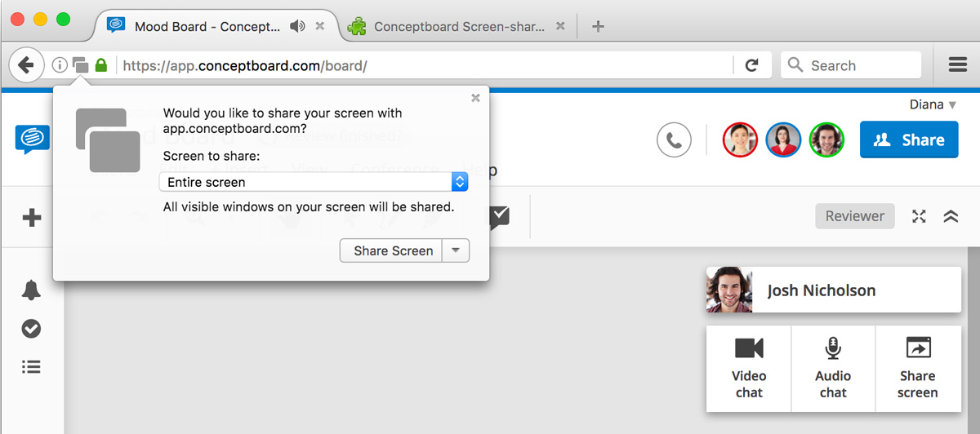This screenshot has height=434, width=980.
Task: Click the green padlock security icon
Action: (x=100, y=65)
